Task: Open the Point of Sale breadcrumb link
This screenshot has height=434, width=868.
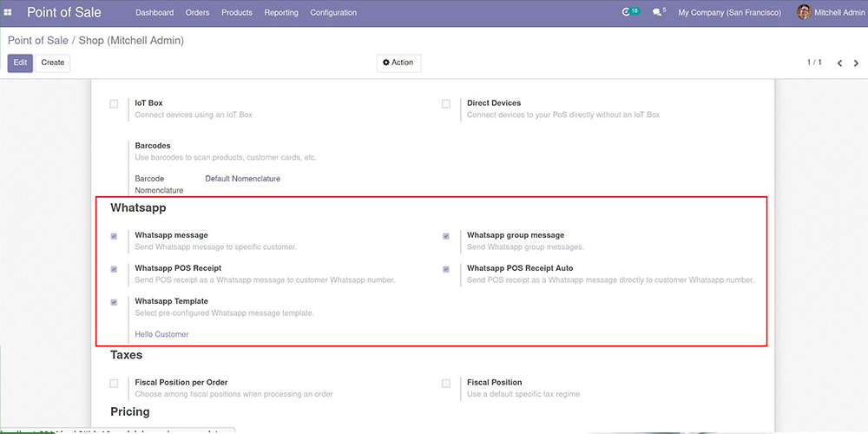Action: click(x=38, y=41)
